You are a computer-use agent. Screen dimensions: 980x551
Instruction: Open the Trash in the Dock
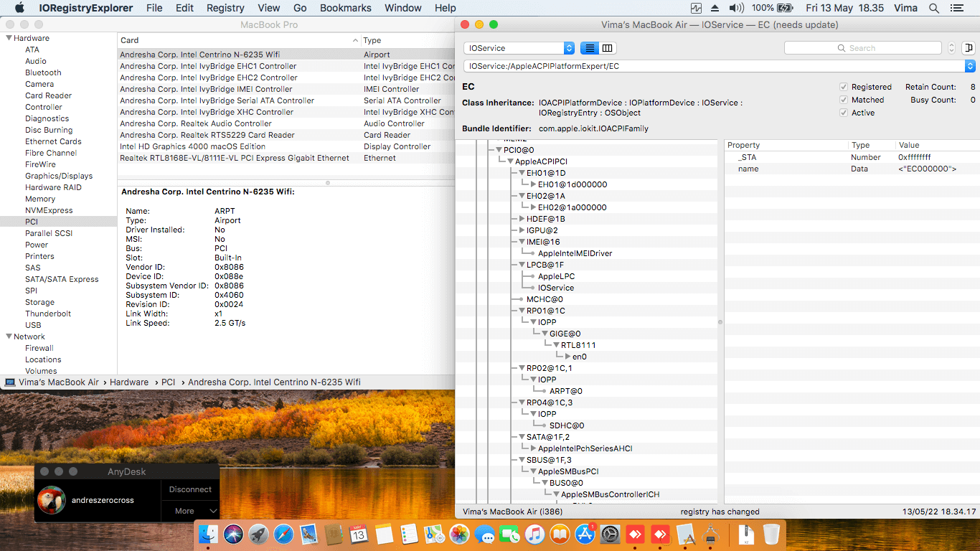tap(771, 534)
